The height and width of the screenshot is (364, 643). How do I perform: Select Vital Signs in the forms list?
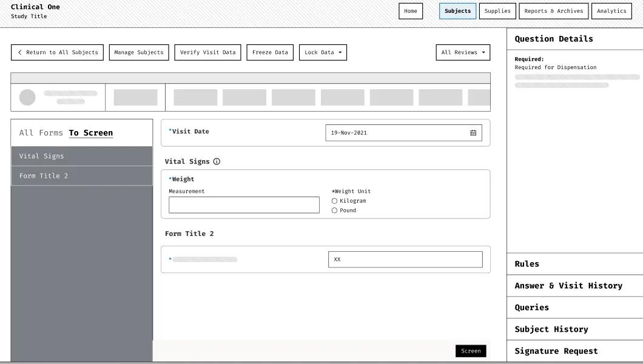pyautogui.click(x=82, y=156)
